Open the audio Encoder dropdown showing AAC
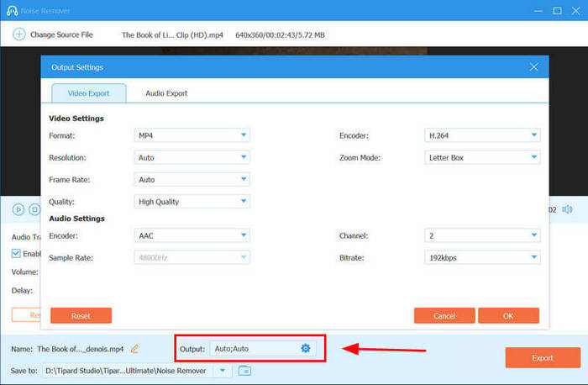The width and height of the screenshot is (588, 385). (192, 235)
